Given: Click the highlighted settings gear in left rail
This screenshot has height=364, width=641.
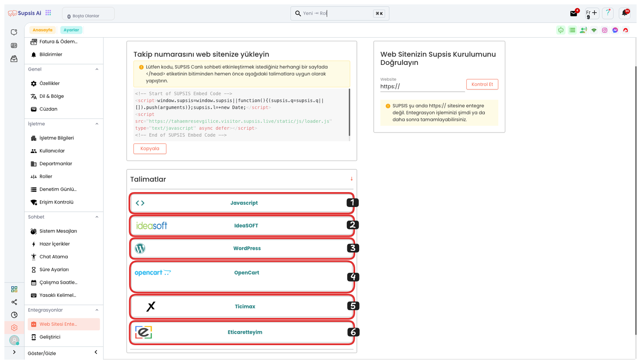Looking at the screenshot, I should pyautogui.click(x=14, y=328).
